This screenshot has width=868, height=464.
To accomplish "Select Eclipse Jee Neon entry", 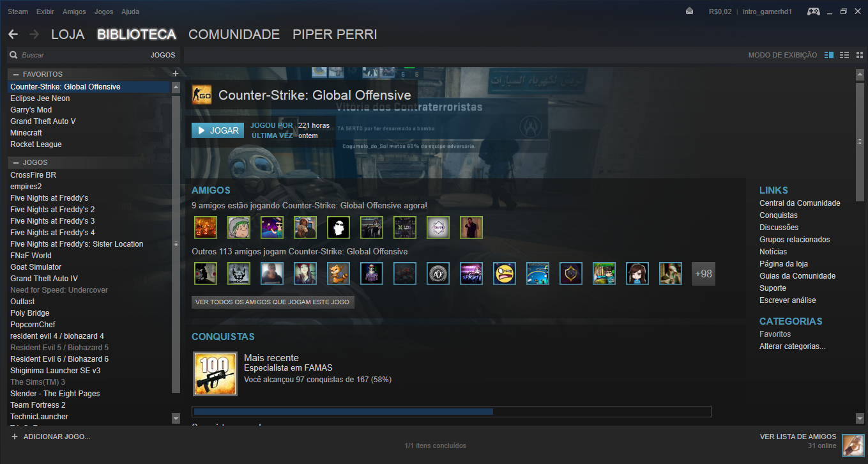I will point(40,98).
